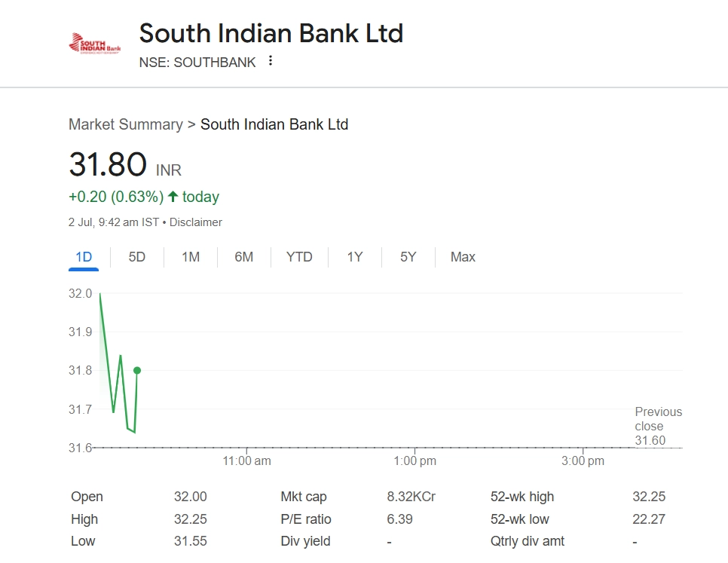Click the current price dot on chart
The width and height of the screenshot is (728, 563).
pos(137,370)
